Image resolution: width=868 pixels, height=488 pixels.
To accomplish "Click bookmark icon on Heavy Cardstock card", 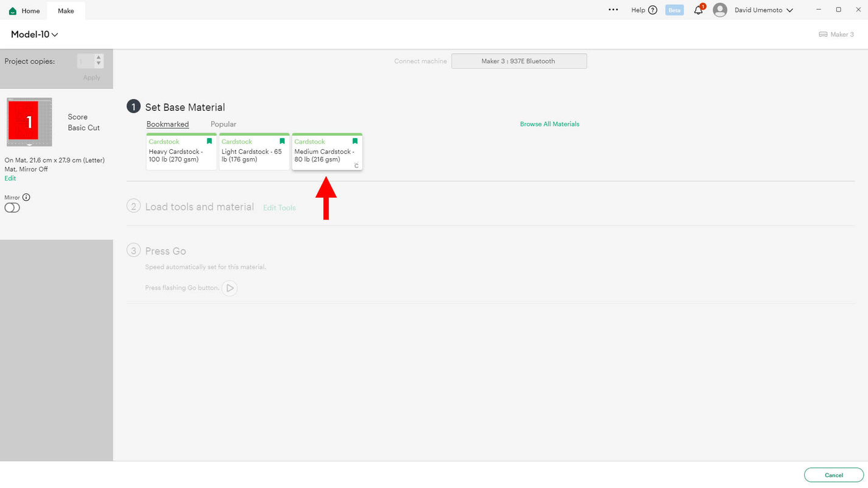I will tap(209, 141).
